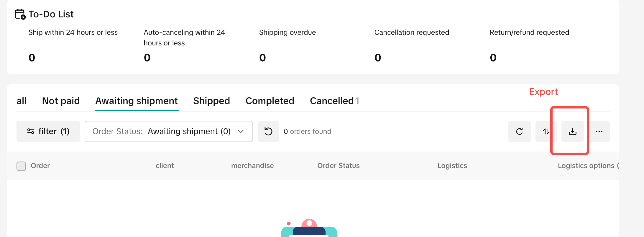The height and width of the screenshot is (237, 644).
Task: Click the To-Do List calendar icon
Action: [x=20, y=14]
